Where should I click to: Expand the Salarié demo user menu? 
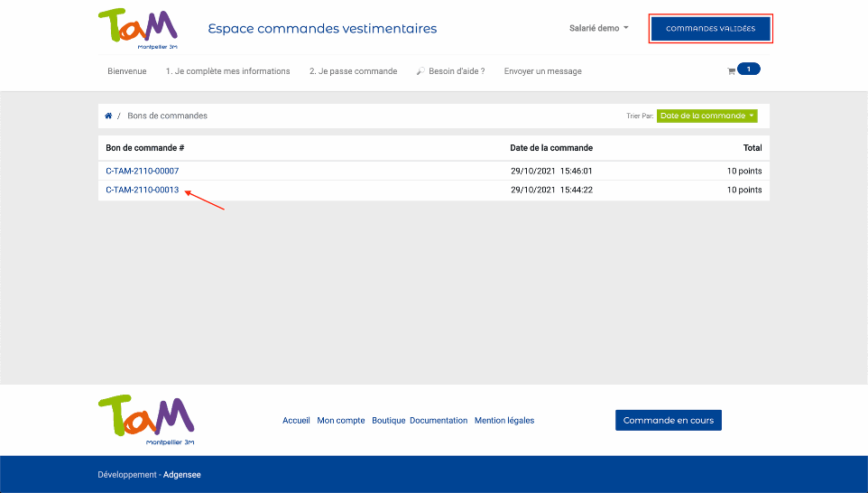[x=599, y=28]
